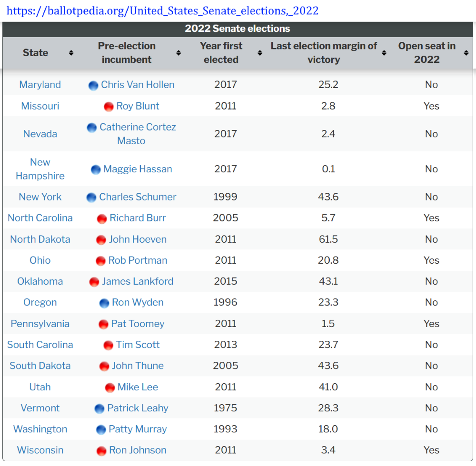The height and width of the screenshot is (466, 476).
Task: Open the Washington state link
Action: (40, 429)
